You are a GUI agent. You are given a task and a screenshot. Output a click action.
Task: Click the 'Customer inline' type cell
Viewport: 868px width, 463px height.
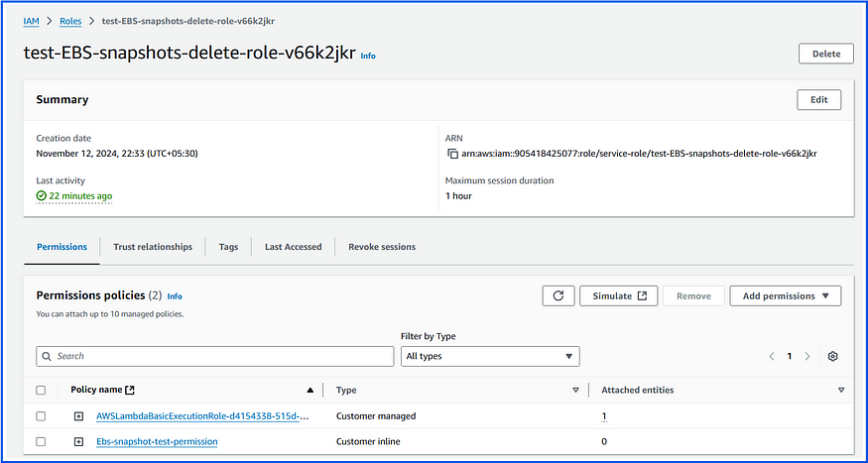368,441
